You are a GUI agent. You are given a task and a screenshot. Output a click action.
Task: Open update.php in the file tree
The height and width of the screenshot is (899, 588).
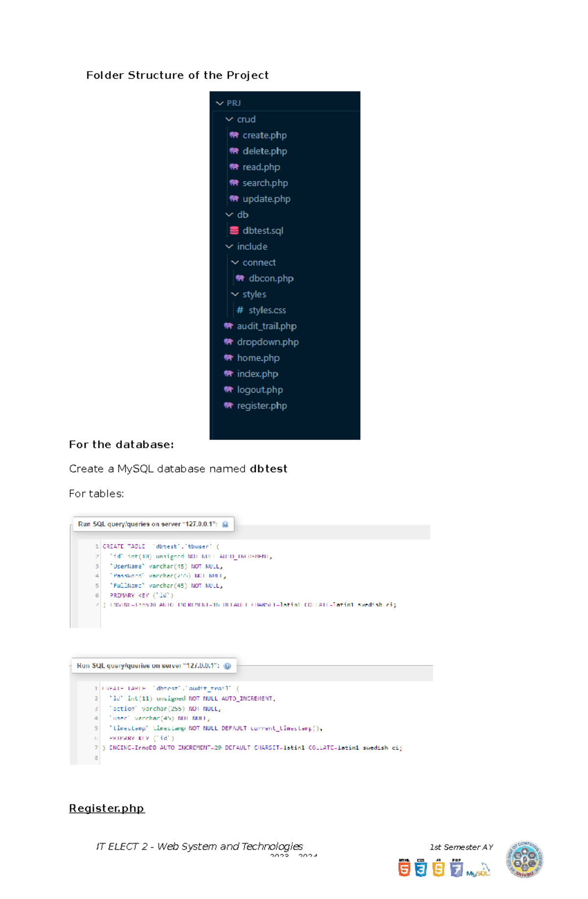pos(267,199)
